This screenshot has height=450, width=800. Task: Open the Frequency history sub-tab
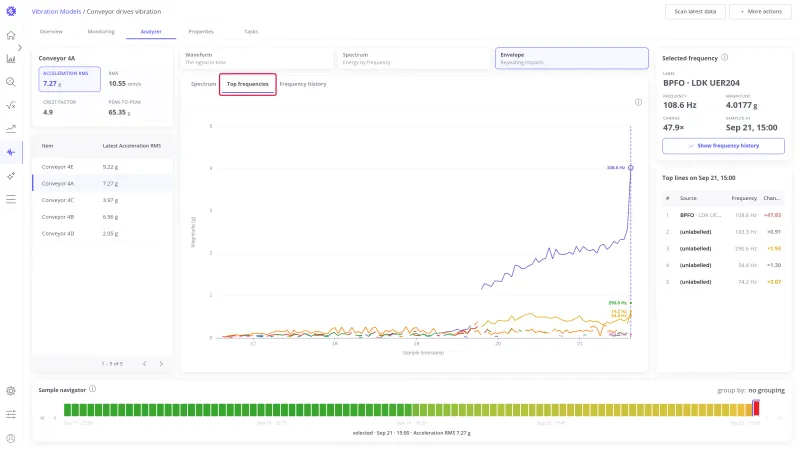[x=303, y=84]
